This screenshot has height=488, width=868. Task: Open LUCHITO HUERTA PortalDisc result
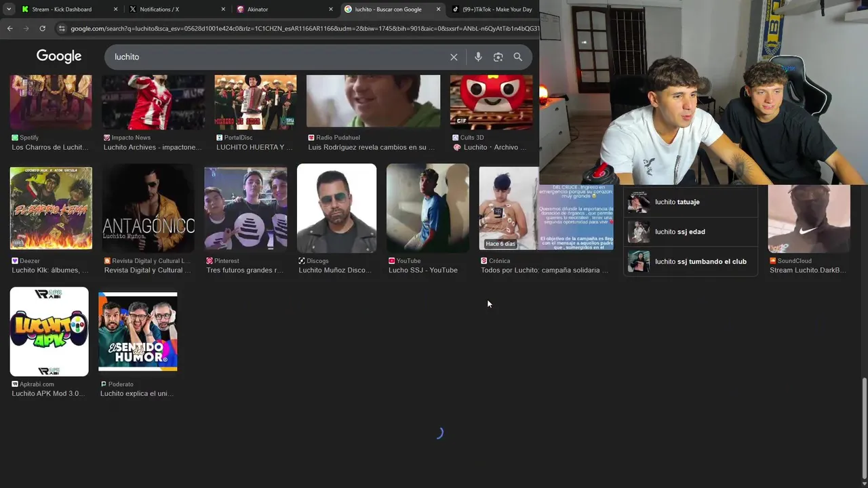(254, 147)
